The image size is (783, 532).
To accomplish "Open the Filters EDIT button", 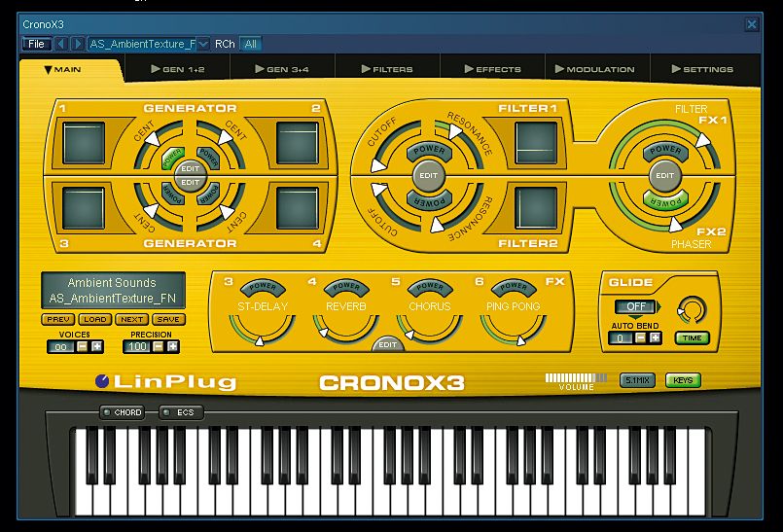I will point(428,175).
